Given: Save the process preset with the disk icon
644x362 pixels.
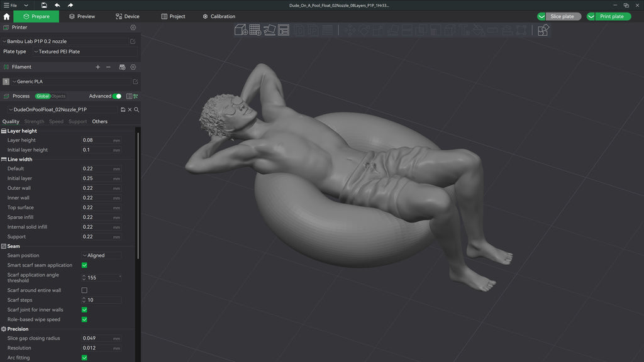Looking at the screenshot, I should [x=123, y=109].
